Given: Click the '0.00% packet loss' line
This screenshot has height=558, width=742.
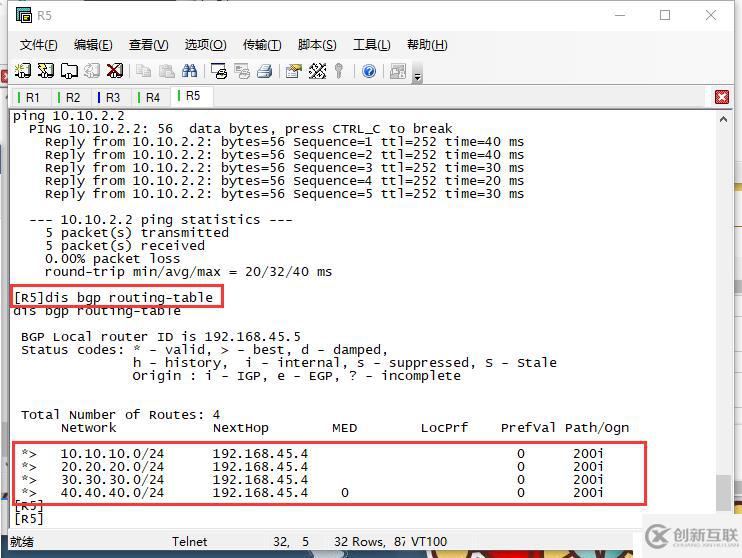Looking at the screenshot, I should tap(112, 258).
